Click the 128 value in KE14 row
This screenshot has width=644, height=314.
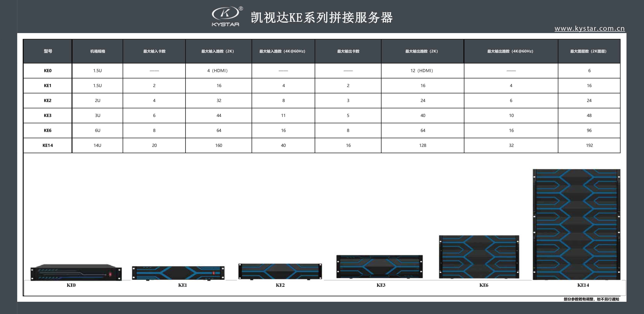(x=423, y=146)
